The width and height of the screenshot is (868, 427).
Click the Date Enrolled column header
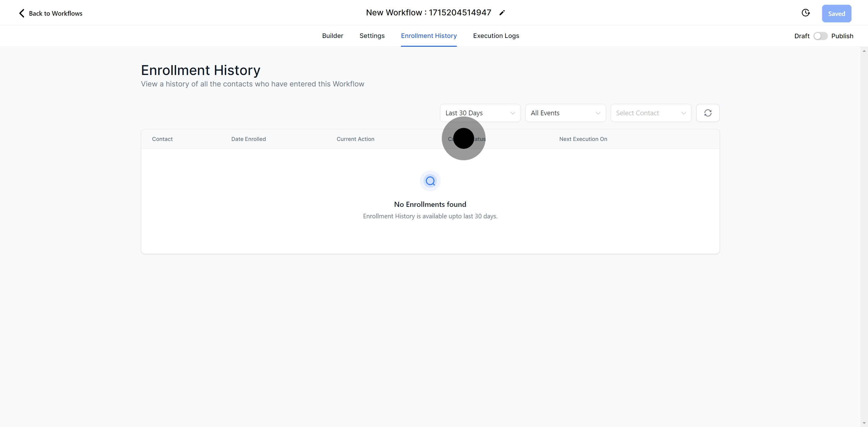tap(248, 139)
